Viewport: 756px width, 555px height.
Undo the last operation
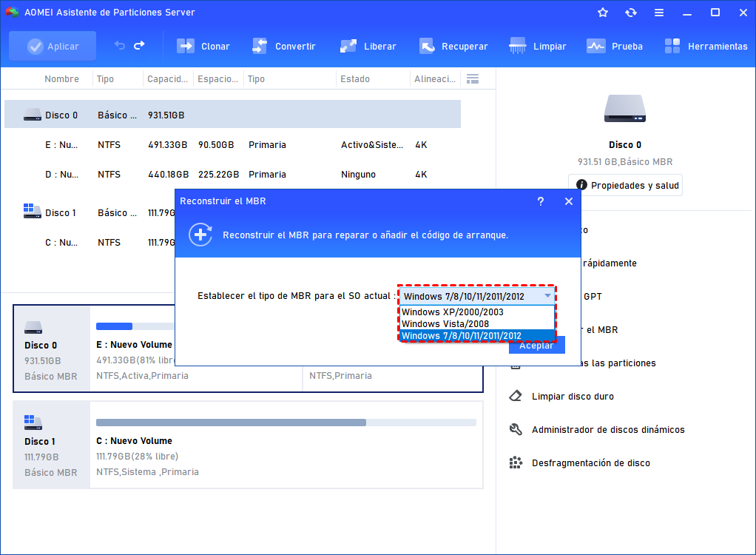120,45
